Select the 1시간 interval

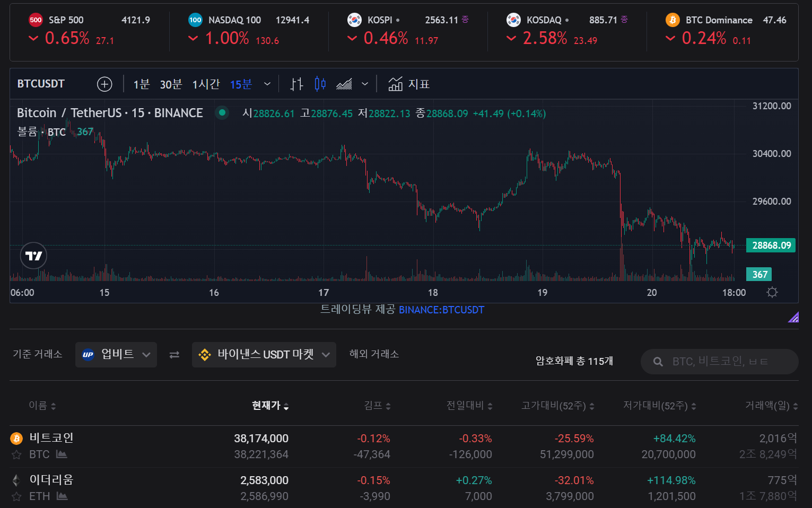point(206,84)
